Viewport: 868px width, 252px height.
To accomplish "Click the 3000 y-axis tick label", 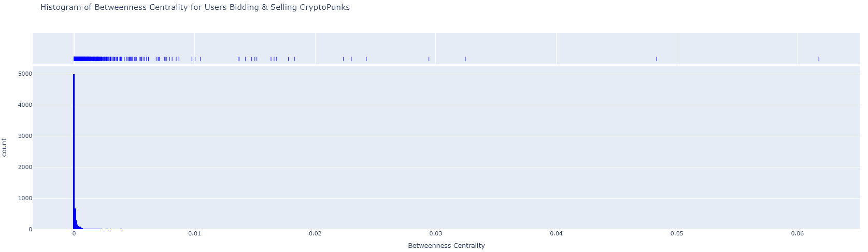I will (x=25, y=136).
